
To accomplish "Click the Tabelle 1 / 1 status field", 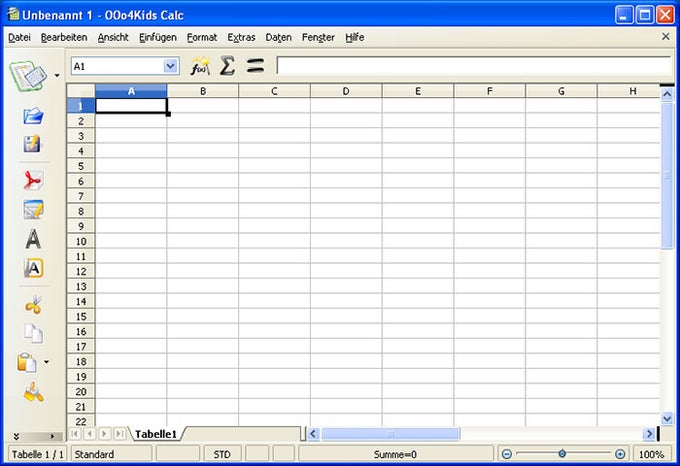I will click(38, 454).
